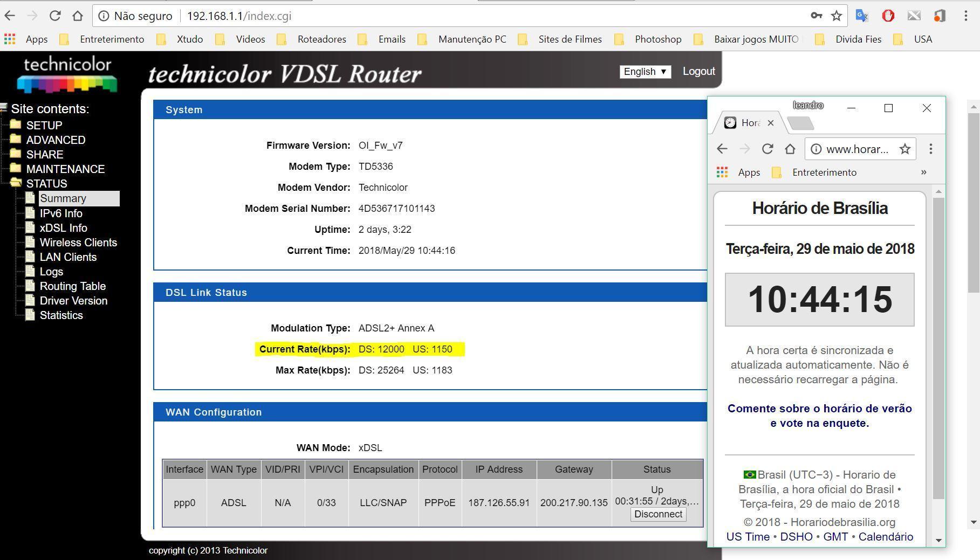Show hidden bookmarks chevron in the Horário window
This screenshot has height=560, width=980.
(923, 172)
